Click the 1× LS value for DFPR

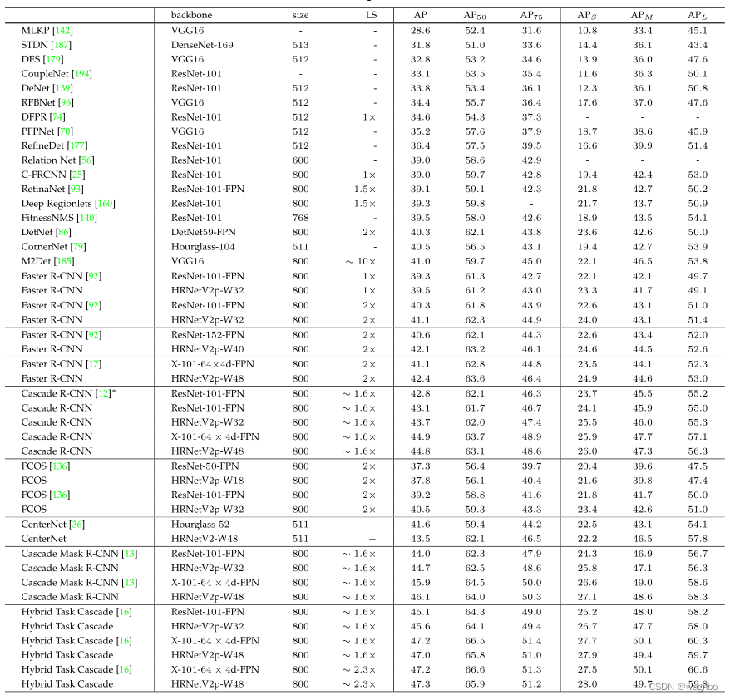tap(369, 117)
